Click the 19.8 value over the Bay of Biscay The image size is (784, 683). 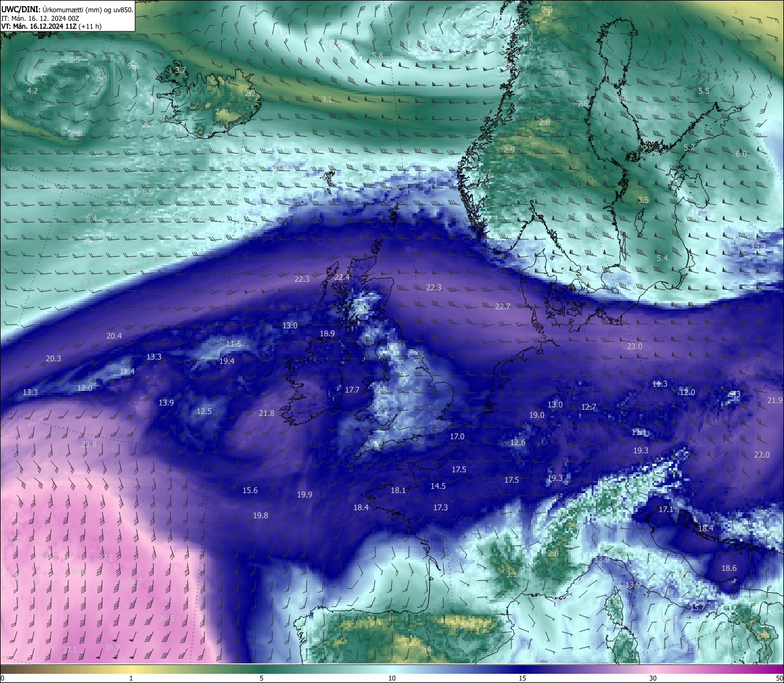click(260, 515)
